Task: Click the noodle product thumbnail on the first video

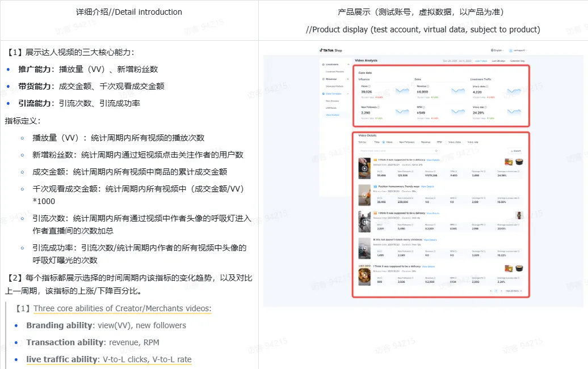Action: [x=509, y=162]
